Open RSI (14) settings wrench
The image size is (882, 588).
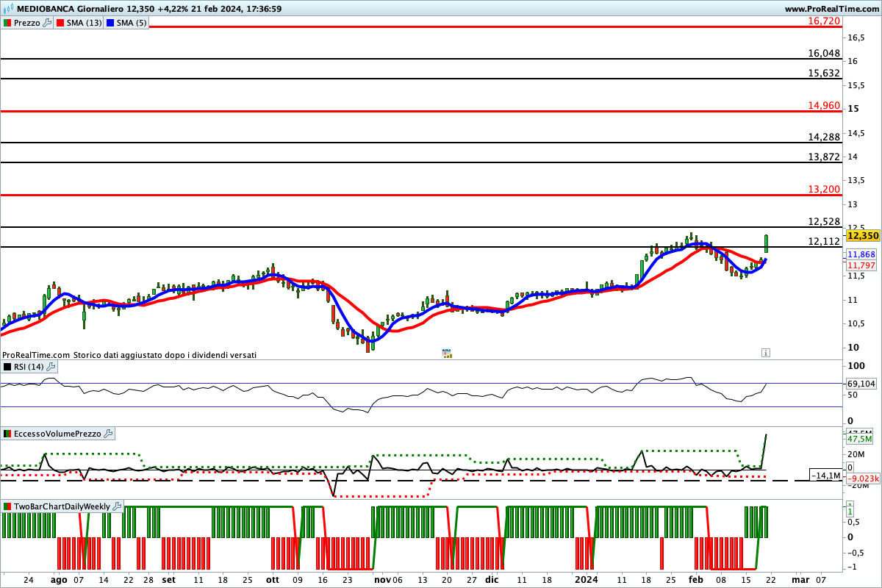[51, 367]
